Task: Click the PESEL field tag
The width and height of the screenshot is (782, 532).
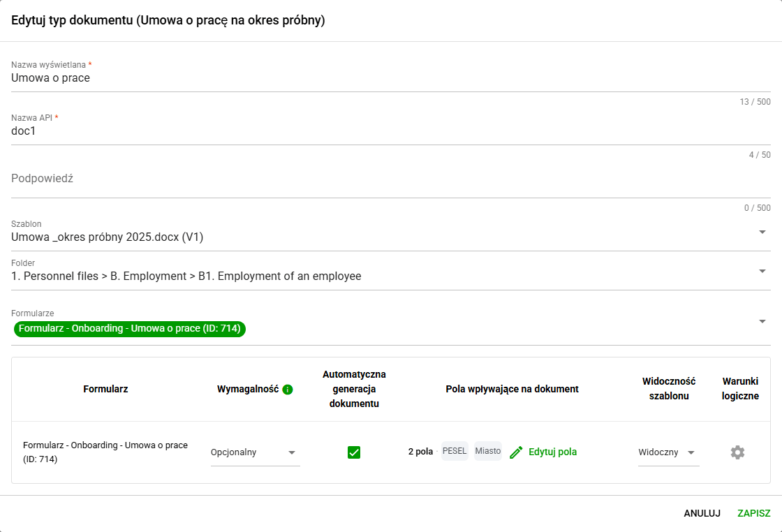Action: [x=455, y=451]
